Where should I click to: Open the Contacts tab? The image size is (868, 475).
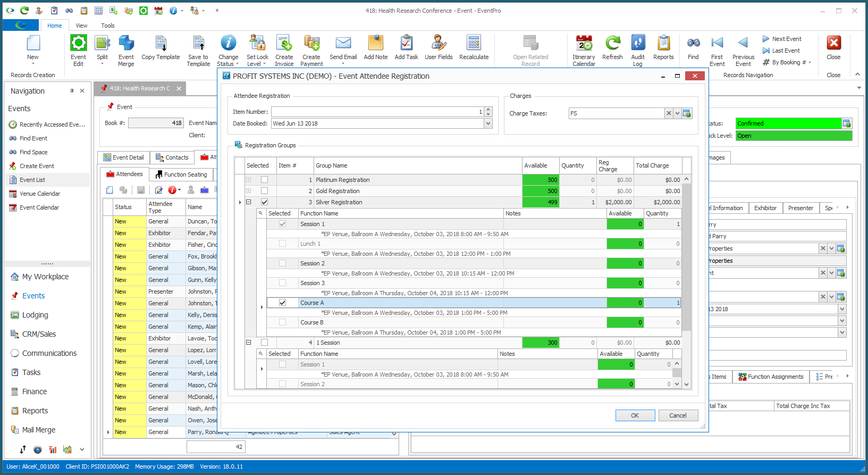point(172,157)
